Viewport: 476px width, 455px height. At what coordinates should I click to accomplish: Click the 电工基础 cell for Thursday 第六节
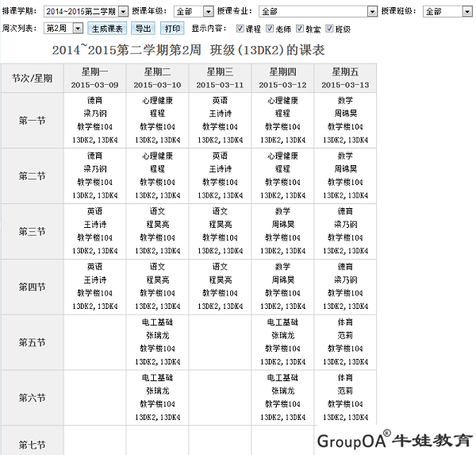[x=282, y=398]
